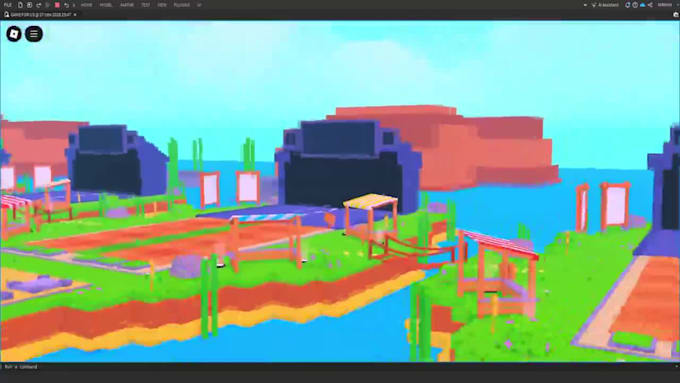Image resolution: width=680 pixels, height=383 pixels.
Task: Click the help question-mark icon
Action: pyautogui.click(x=635, y=5)
